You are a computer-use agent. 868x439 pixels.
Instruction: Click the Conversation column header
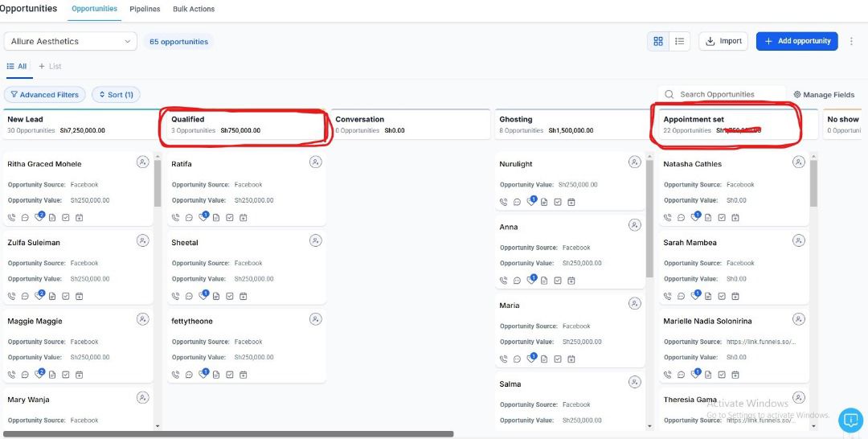[x=410, y=124]
